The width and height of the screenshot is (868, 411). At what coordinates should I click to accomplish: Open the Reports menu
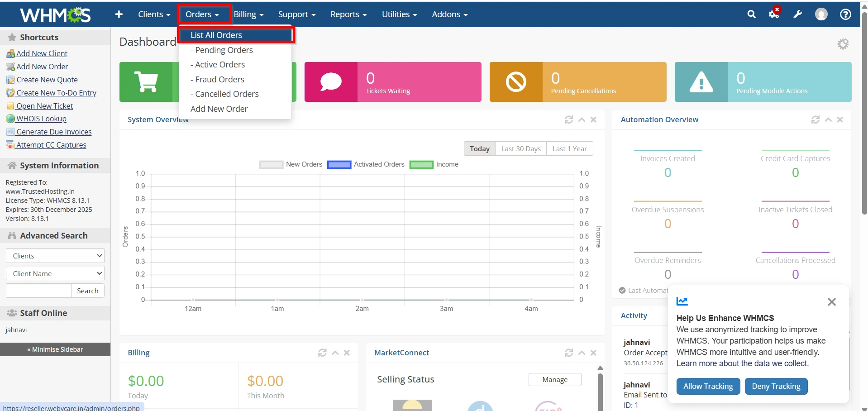348,14
